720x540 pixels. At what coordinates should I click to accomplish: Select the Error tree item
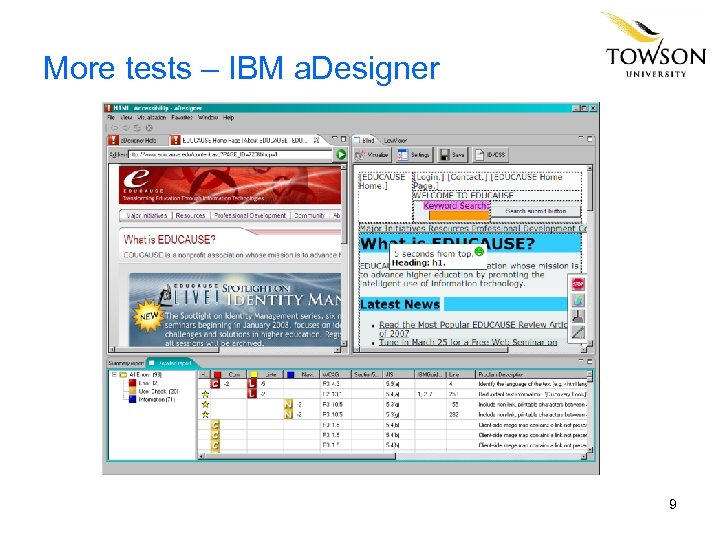[x=143, y=383]
